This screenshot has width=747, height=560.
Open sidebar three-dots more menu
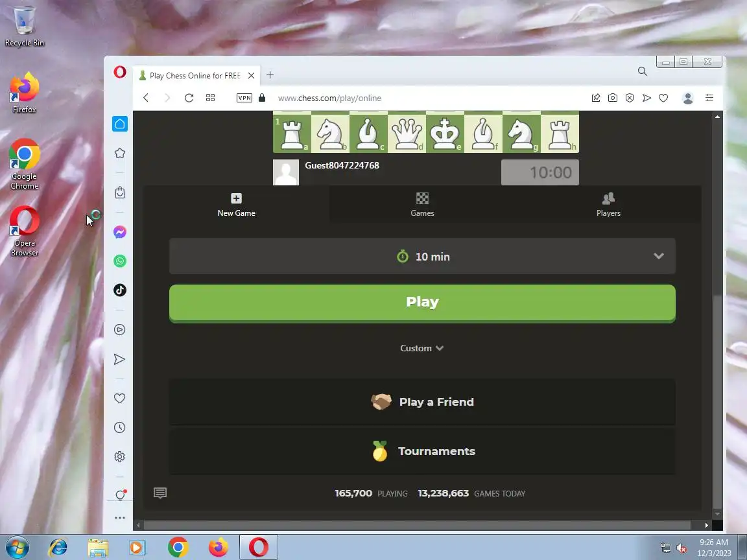click(120, 518)
